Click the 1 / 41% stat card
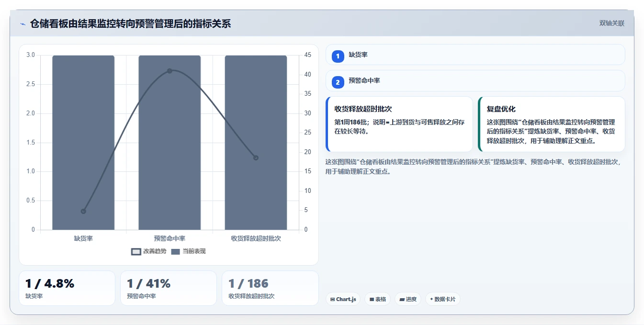 [x=169, y=288]
